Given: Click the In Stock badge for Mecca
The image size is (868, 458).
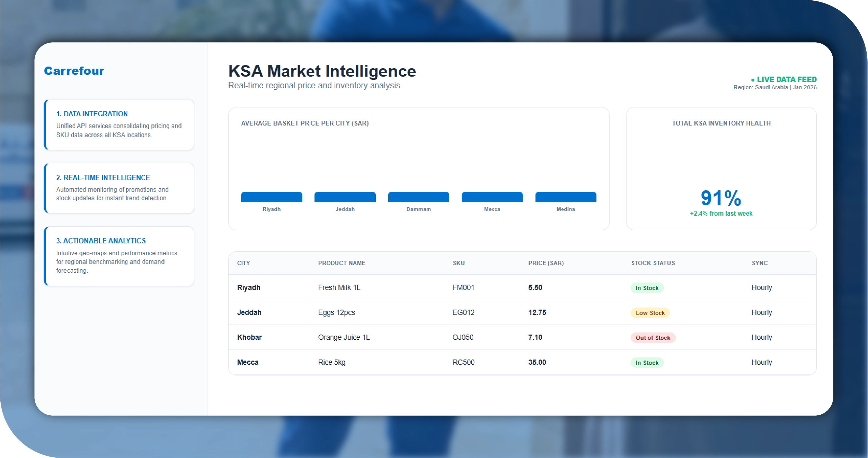Looking at the screenshot, I should [x=647, y=363].
